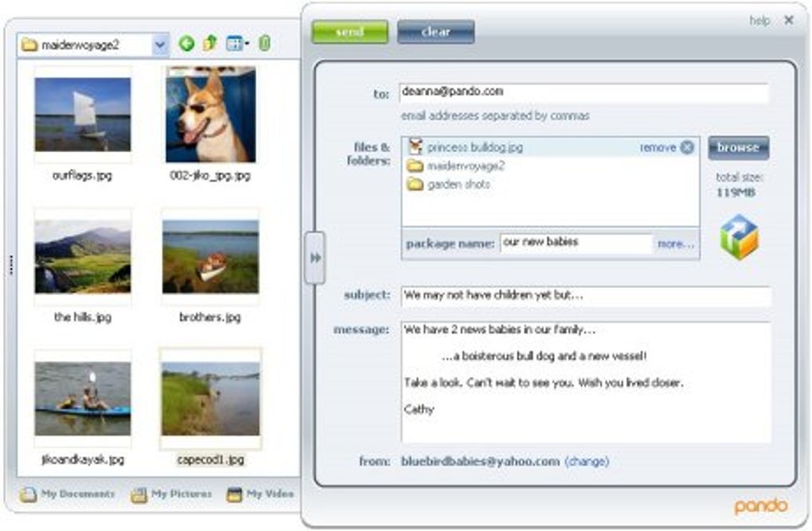Go up one folder level icon
The image size is (812, 531).
tap(210, 43)
